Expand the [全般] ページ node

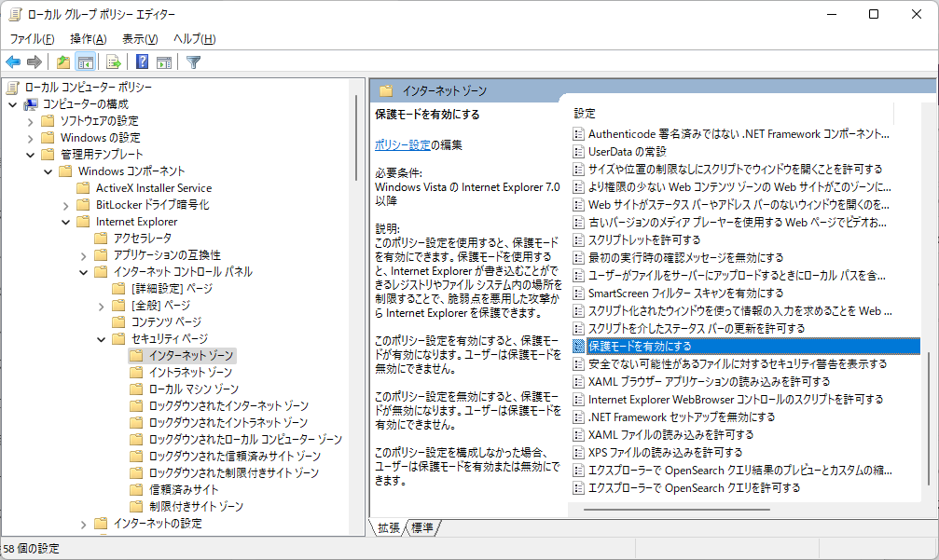(102, 306)
